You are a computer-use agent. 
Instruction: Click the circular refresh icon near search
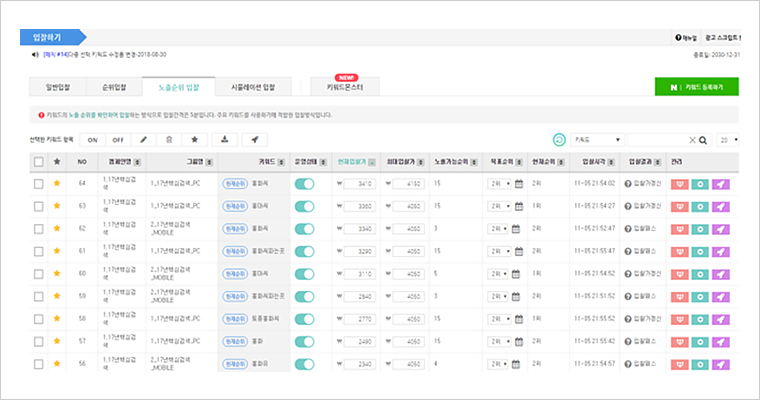pos(559,140)
